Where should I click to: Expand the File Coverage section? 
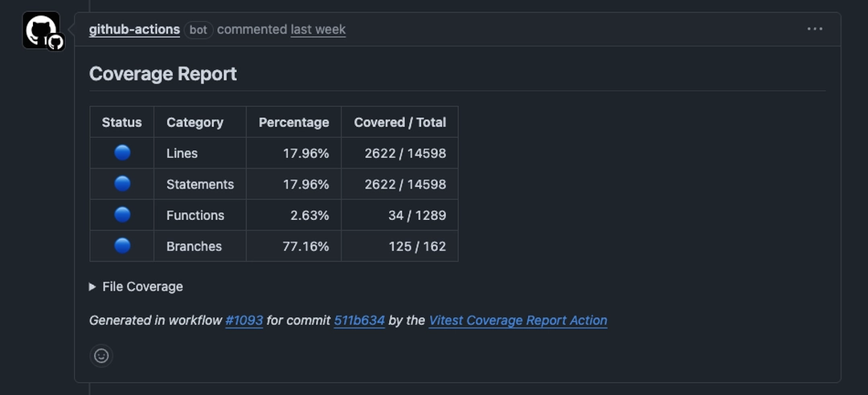136,287
